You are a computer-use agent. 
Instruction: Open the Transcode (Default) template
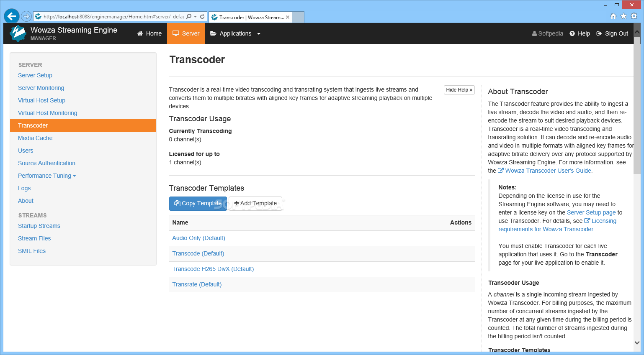198,253
